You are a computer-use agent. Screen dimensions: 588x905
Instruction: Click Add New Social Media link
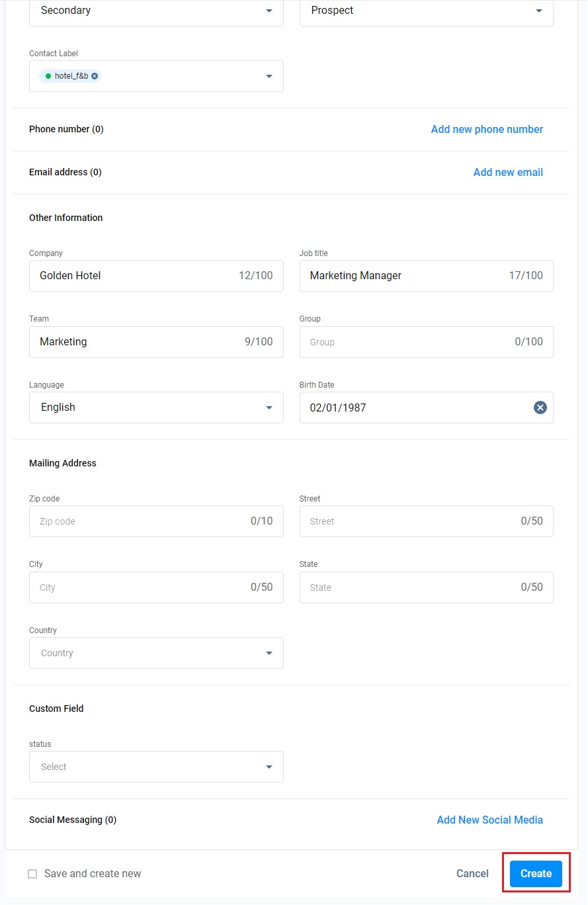(489, 820)
